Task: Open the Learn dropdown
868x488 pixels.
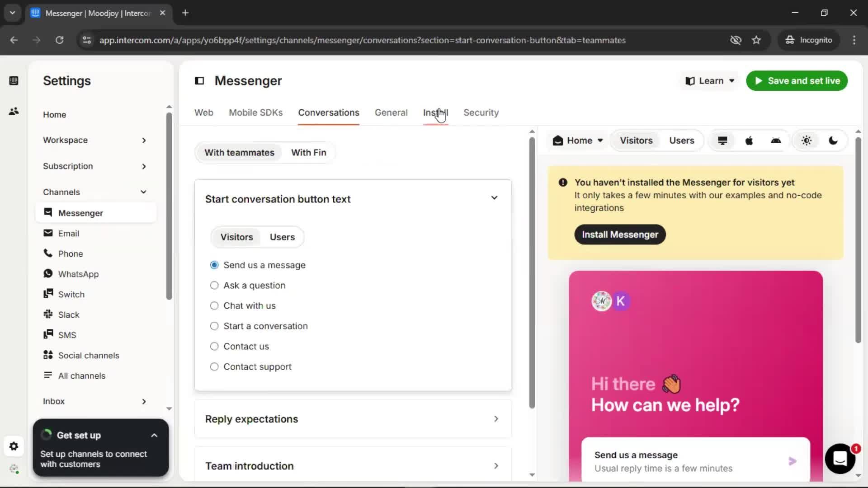Action: tap(710, 81)
